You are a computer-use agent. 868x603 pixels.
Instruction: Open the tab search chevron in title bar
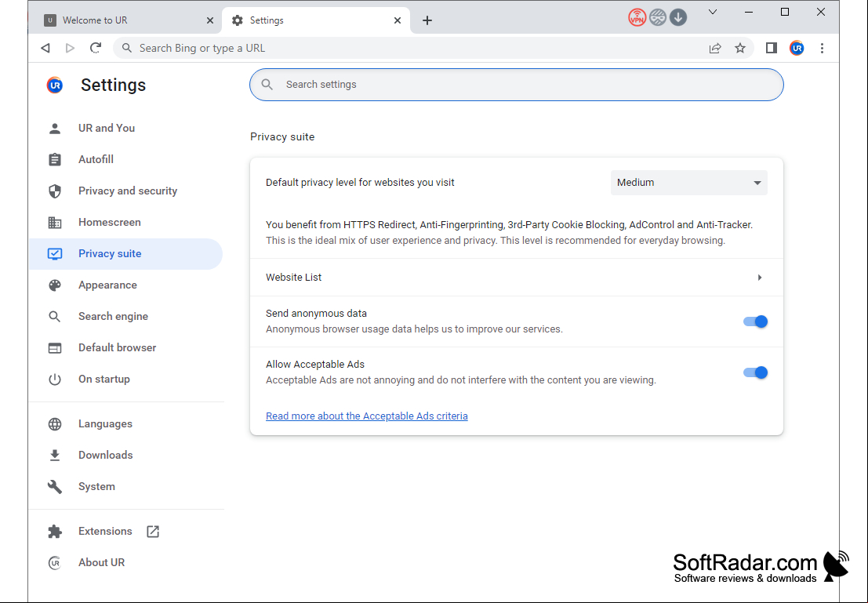(x=713, y=13)
